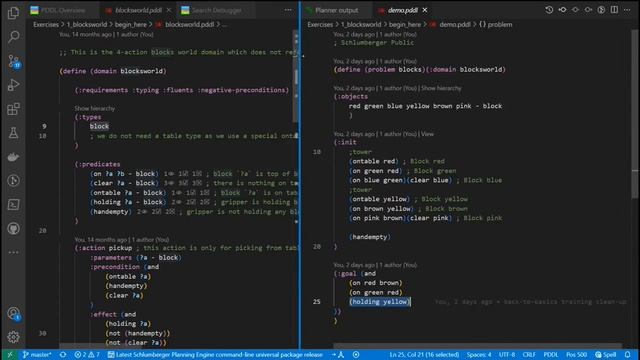The width and height of the screenshot is (640, 360).
Task: Click the left editor vertical scrollbar
Action: coord(296,76)
